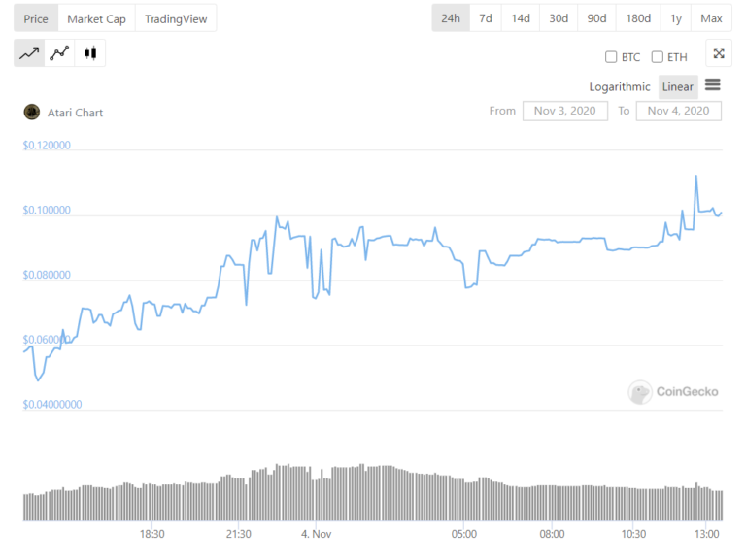Expand chart to fullscreen
The height and width of the screenshot is (560, 746).
(718, 54)
